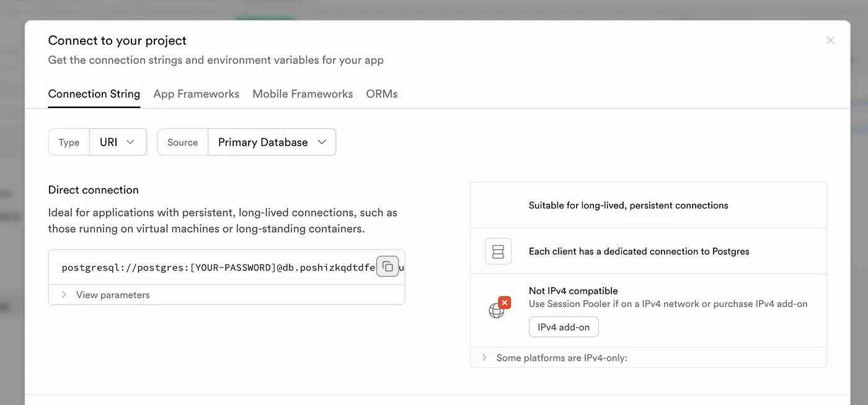Close the Connect to your project dialog
Screen dimensions: 868x405
click(x=830, y=40)
